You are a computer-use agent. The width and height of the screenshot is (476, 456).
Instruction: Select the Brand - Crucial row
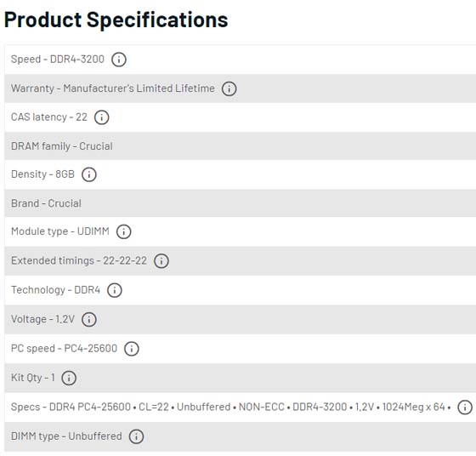pos(240,203)
